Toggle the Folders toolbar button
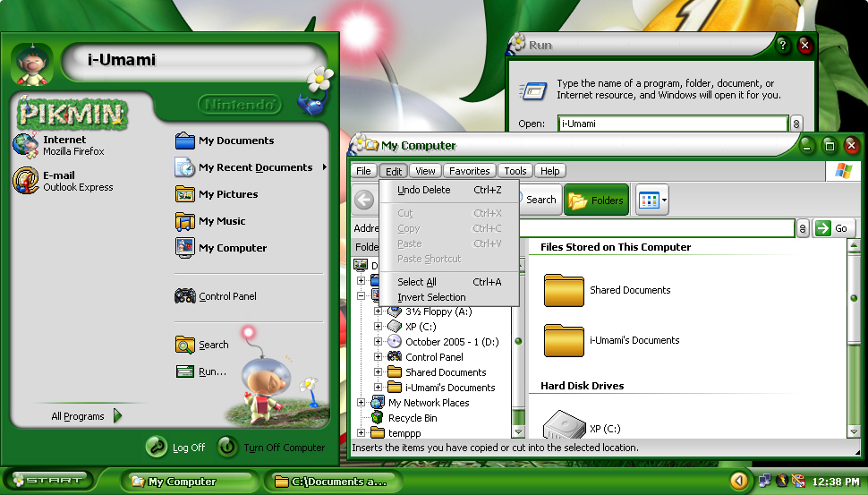This screenshot has width=868, height=495. [x=596, y=200]
